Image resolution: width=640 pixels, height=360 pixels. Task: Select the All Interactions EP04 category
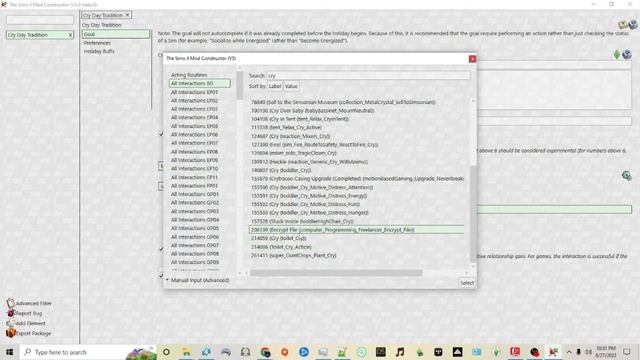tap(194, 118)
